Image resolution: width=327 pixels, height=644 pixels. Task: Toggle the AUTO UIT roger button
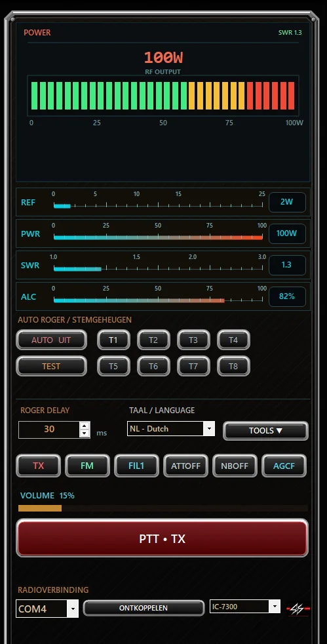[51, 340]
